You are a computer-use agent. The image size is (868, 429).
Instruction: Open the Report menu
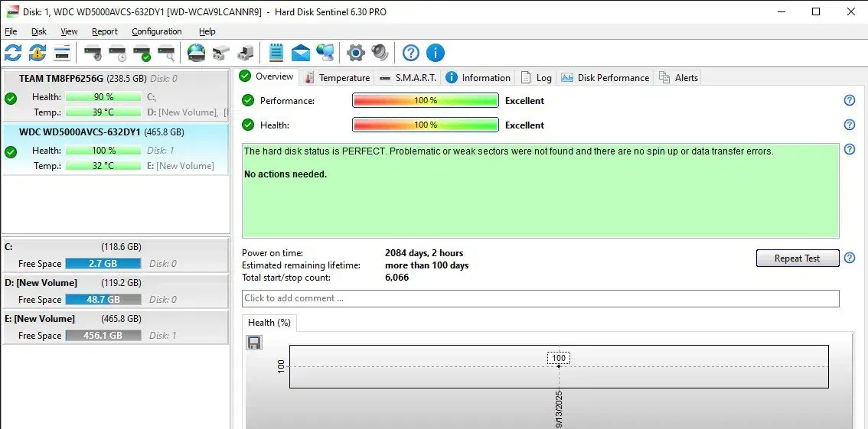[105, 31]
